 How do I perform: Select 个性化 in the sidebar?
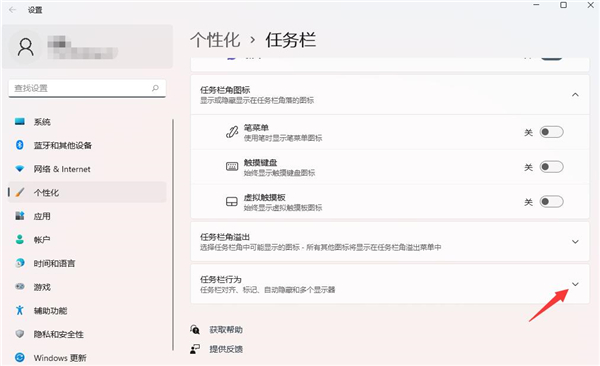pyautogui.click(x=87, y=192)
